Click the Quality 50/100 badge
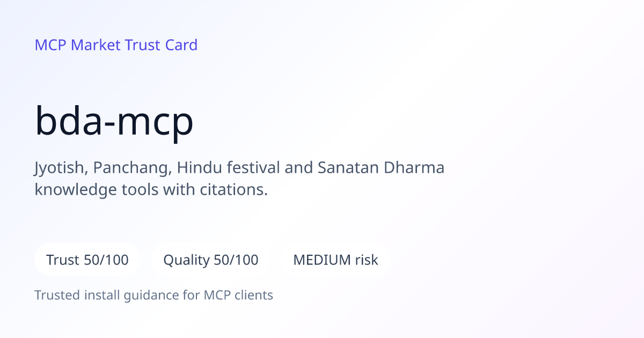The width and height of the screenshot is (644, 338). tap(211, 260)
